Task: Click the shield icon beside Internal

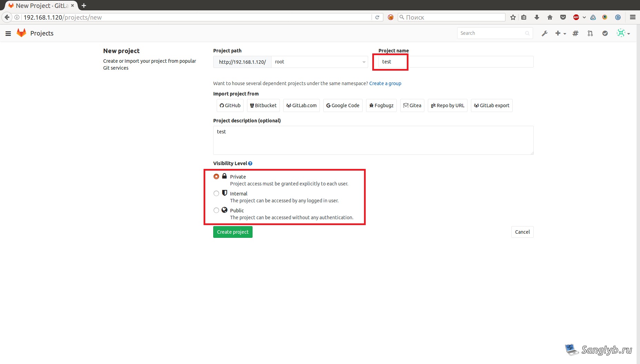Action: point(224,193)
